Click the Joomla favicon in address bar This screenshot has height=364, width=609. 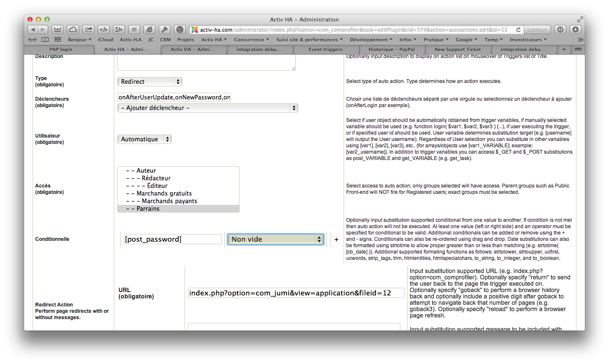195,30
